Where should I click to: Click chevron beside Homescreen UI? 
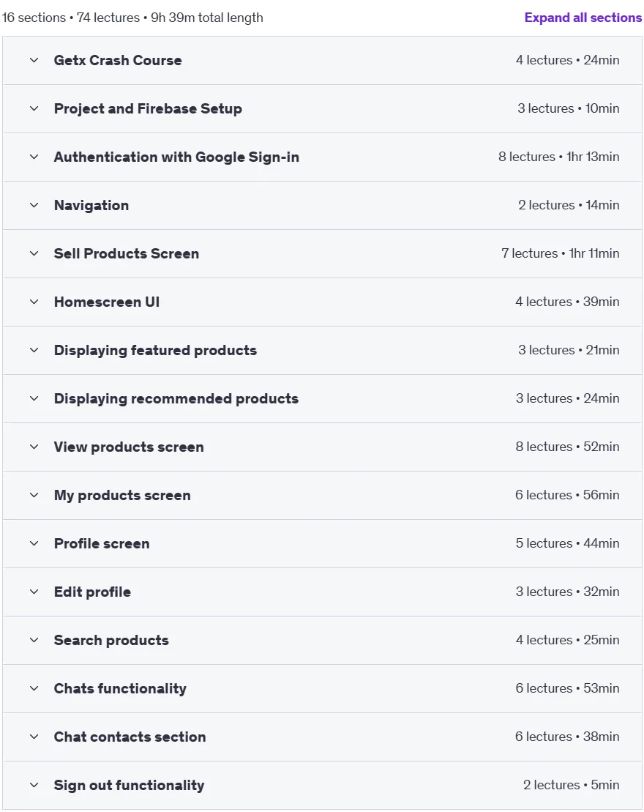point(34,302)
